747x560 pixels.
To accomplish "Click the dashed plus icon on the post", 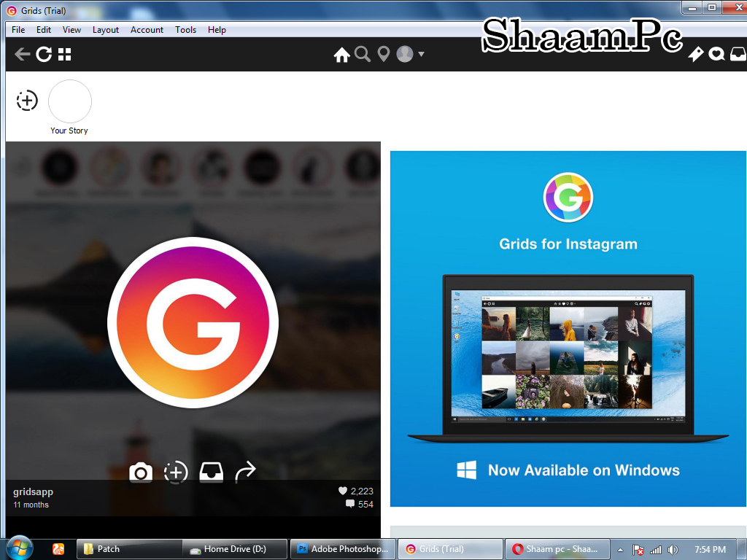I will [x=176, y=472].
